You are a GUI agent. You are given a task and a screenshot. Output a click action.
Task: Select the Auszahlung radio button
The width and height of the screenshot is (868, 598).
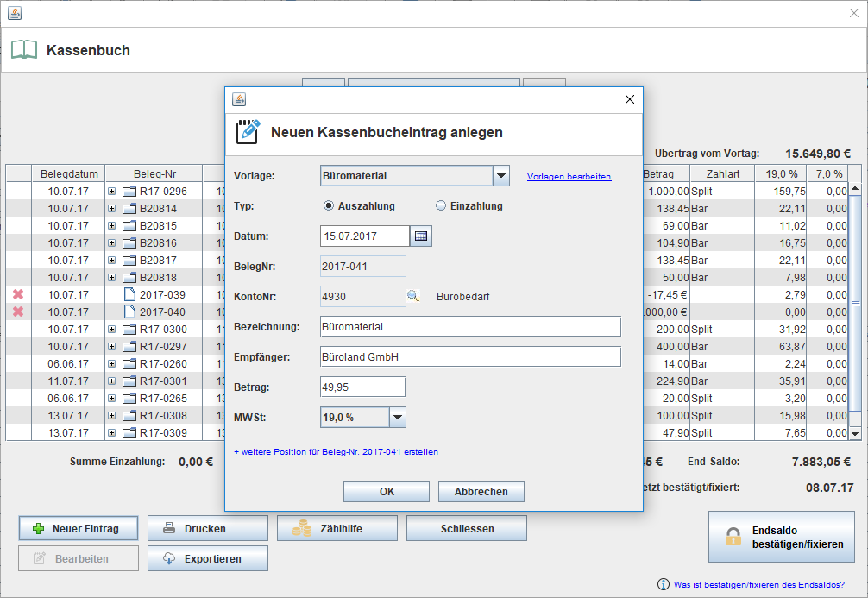(328, 206)
